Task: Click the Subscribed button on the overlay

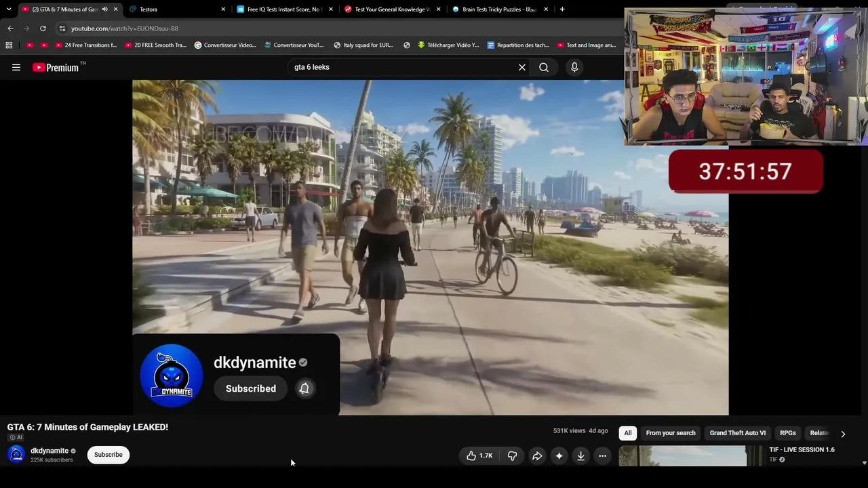Action: (x=251, y=388)
